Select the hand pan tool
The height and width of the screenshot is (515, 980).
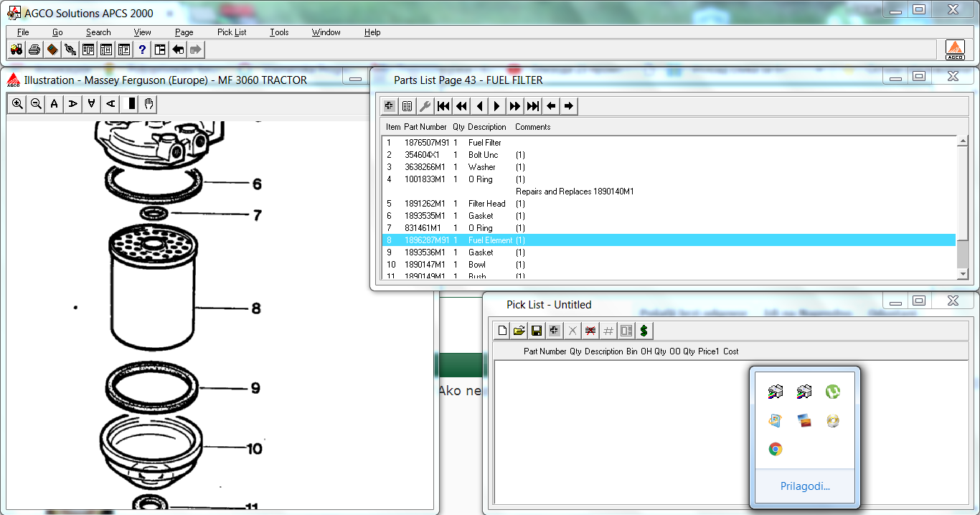click(149, 104)
